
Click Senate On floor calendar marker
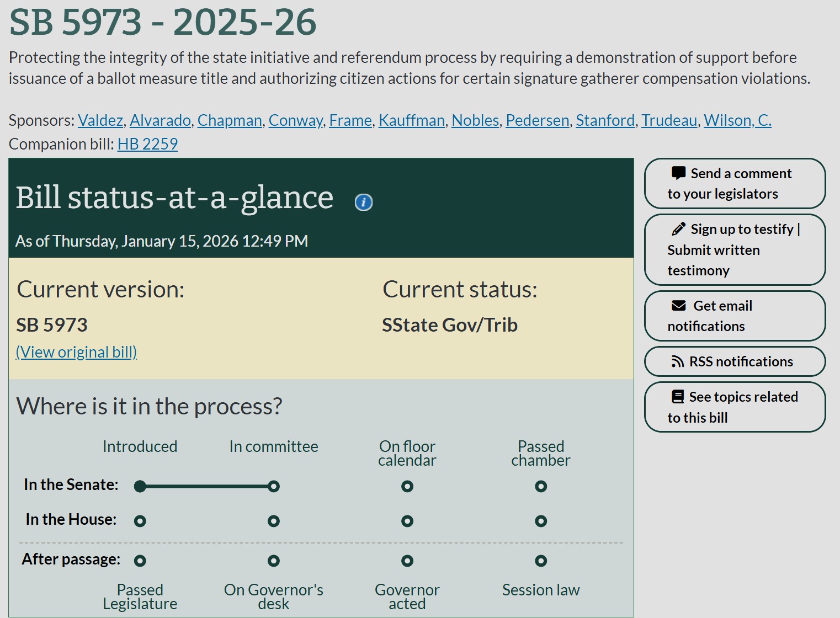pyautogui.click(x=407, y=486)
